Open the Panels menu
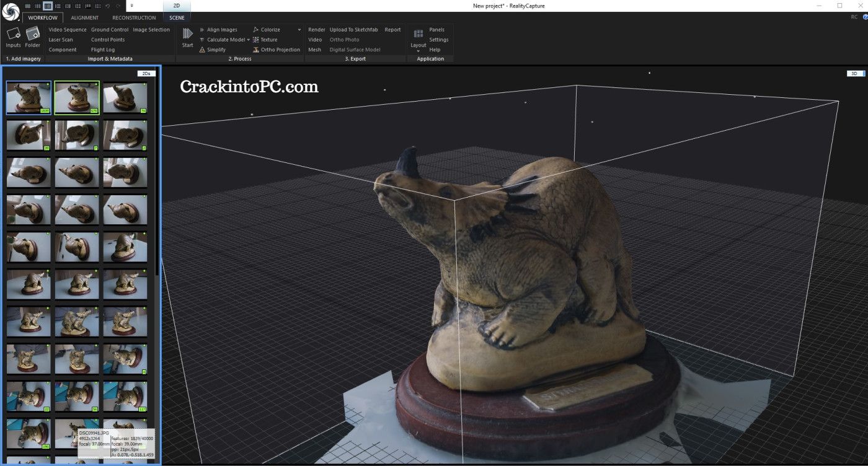This screenshot has height=466, width=868. point(436,30)
